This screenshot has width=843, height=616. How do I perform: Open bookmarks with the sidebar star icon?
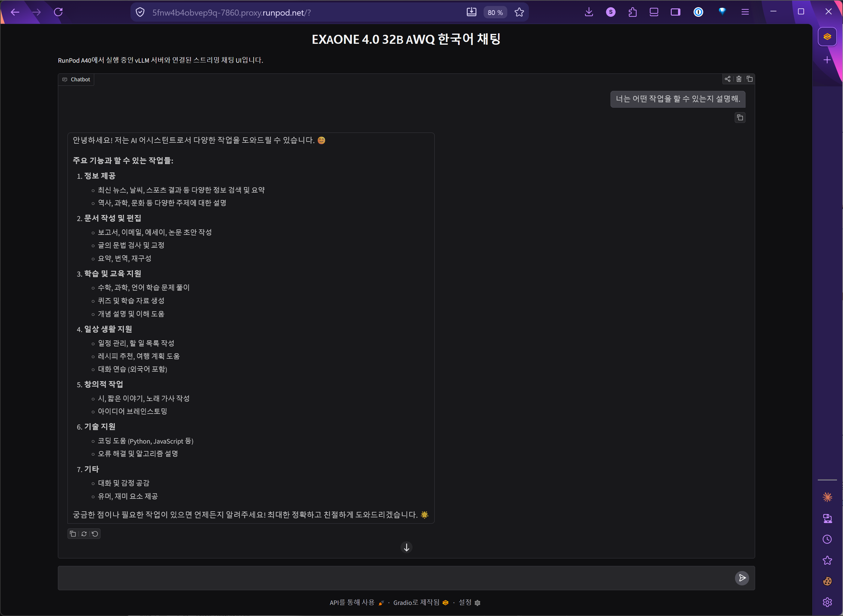[827, 561]
